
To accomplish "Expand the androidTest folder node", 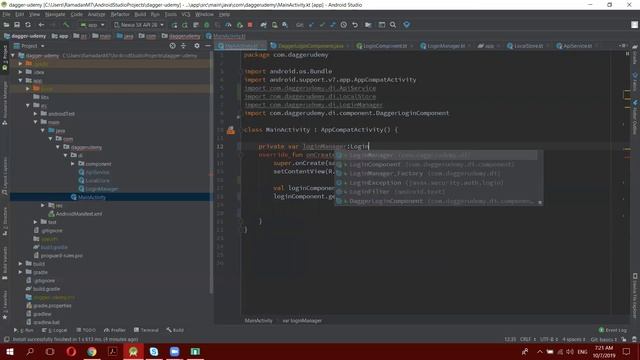I will click(x=36, y=114).
